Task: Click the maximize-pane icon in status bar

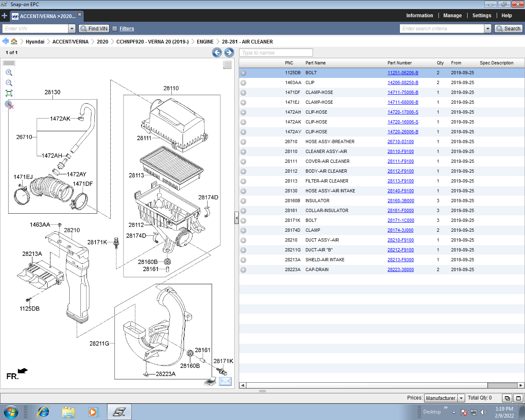Action: (x=518, y=398)
